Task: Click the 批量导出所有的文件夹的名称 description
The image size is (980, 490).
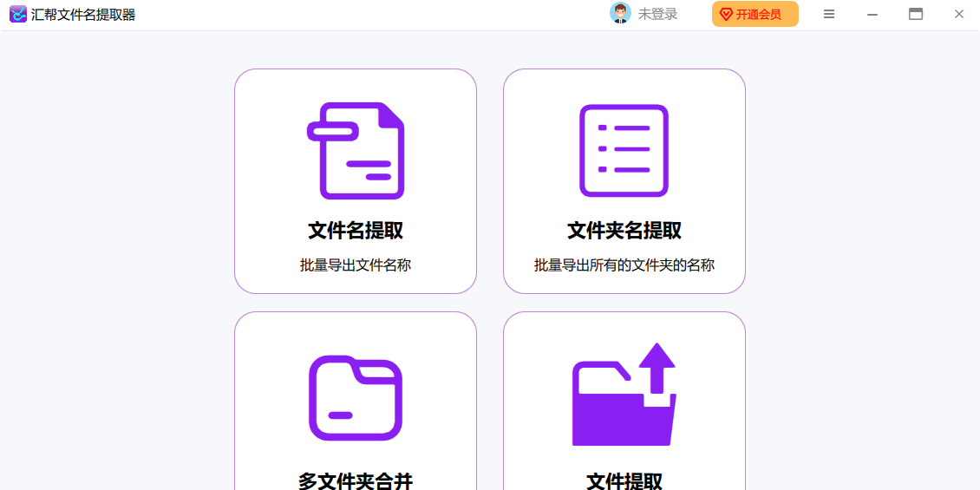Action: tap(624, 265)
